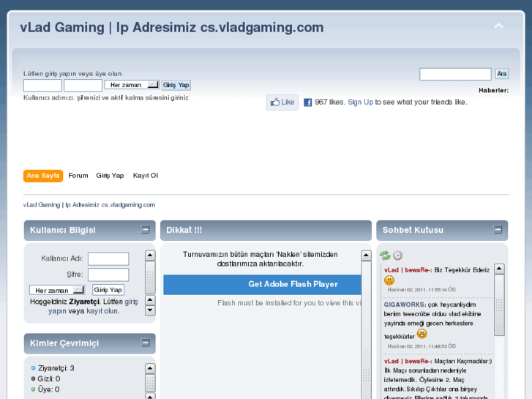Click the Ara search button

[x=502, y=74]
